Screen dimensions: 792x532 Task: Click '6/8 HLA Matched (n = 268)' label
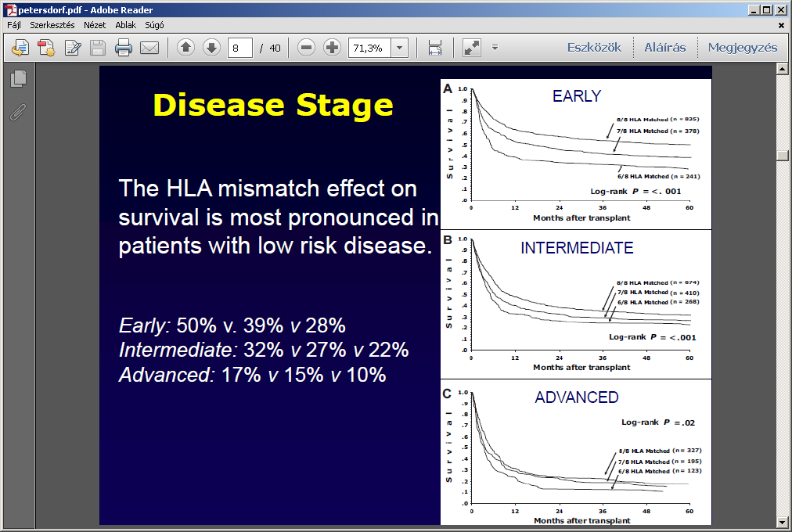658,302
